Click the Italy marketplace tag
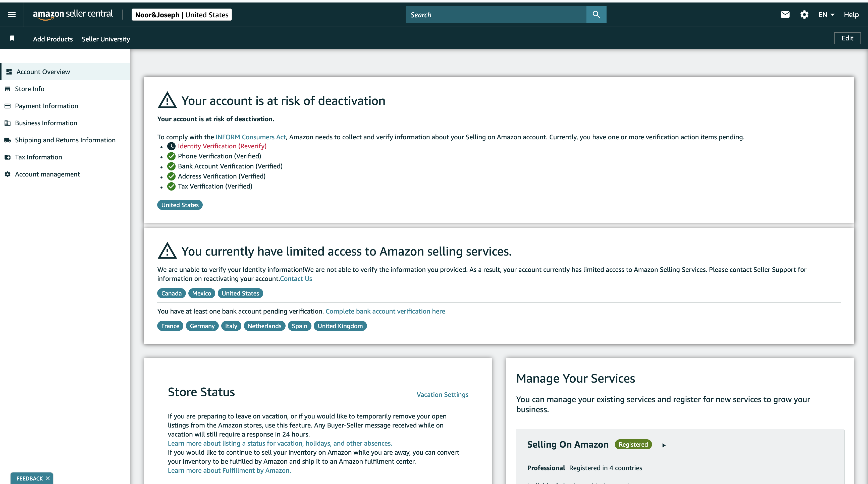 231,326
